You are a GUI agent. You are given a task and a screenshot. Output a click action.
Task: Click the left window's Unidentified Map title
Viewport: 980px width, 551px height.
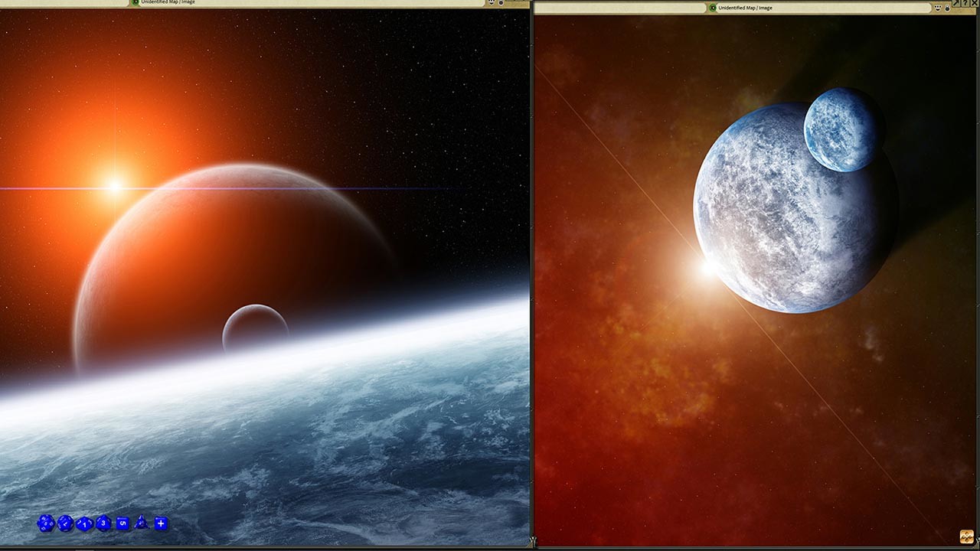click(x=168, y=2)
